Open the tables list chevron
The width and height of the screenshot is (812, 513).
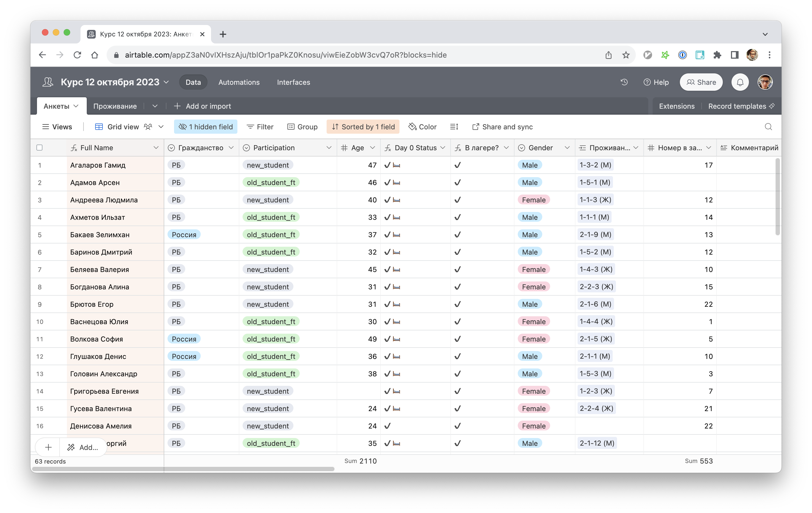coord(155,106)
